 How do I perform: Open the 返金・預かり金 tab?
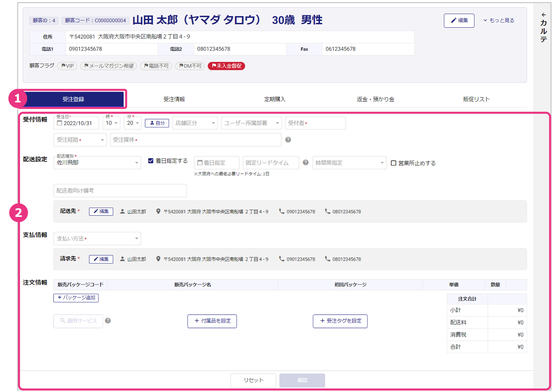(375, 99)
